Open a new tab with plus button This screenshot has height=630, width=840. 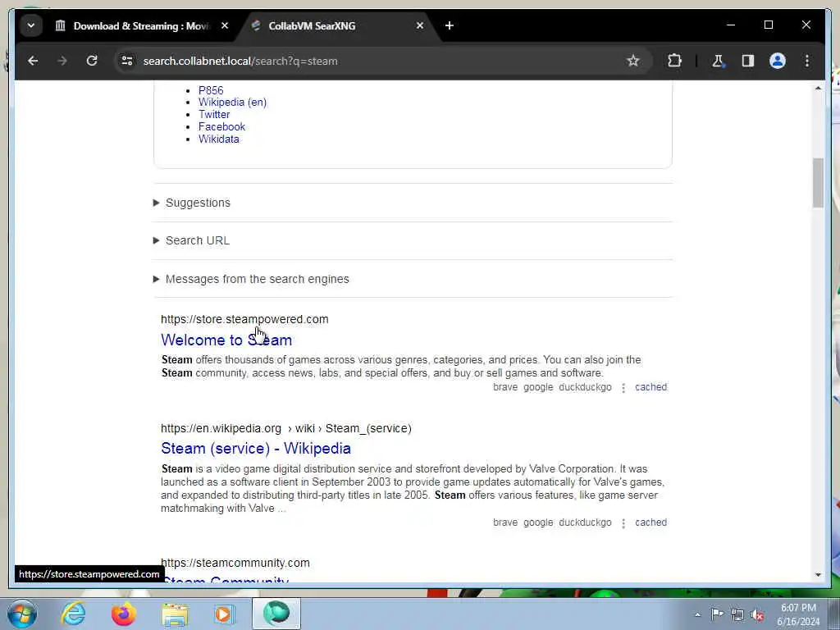[x=450, y=25]
